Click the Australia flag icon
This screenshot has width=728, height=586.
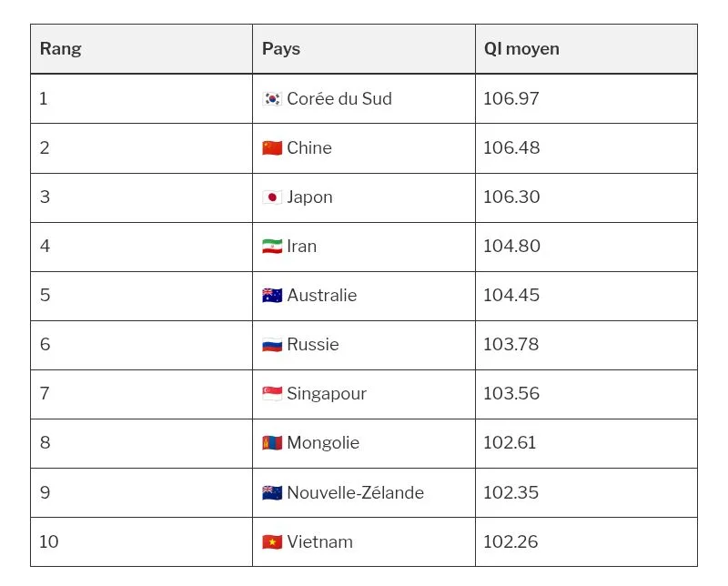click(x=272, y=296)
